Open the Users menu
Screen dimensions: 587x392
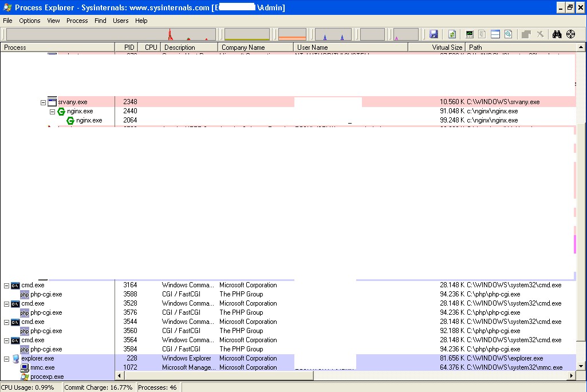coord(120,21)
